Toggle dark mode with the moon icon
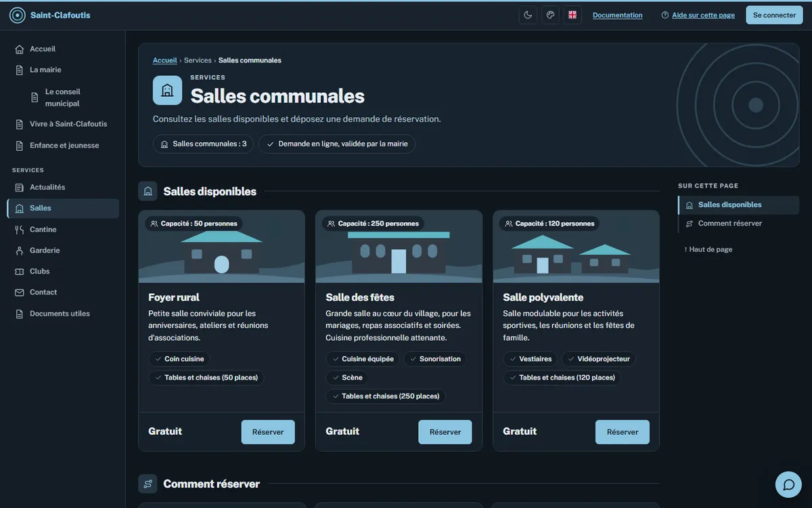 point(528,15)
